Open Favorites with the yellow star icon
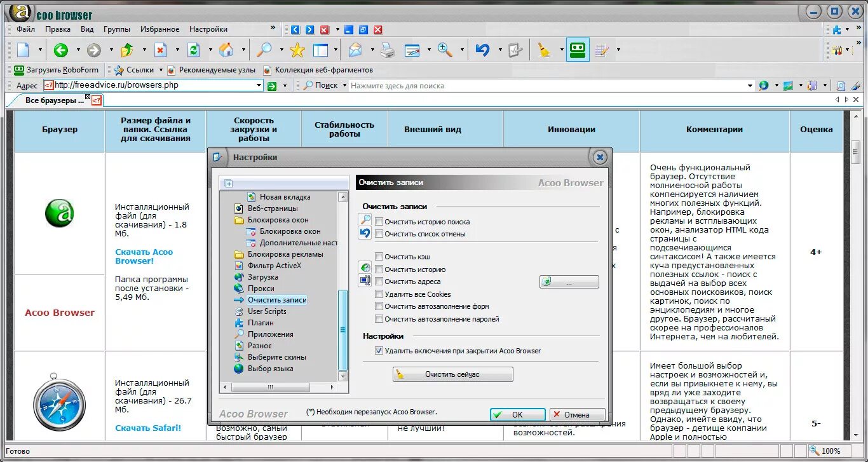 pyautogui.click(x=297, y=50)
